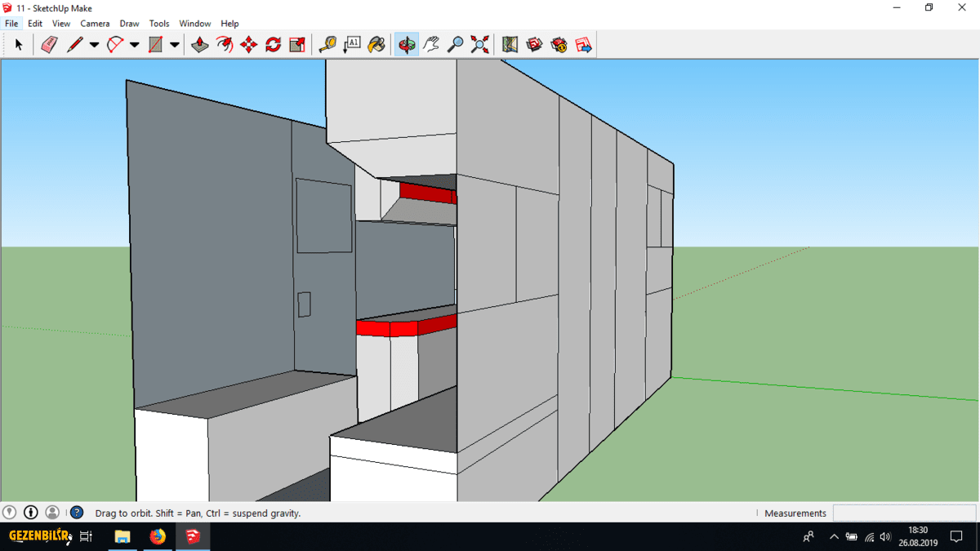The width and height of the screenshot is (980, 551).
Task: Launch Firefox from the taskbar
Action: 158,536
